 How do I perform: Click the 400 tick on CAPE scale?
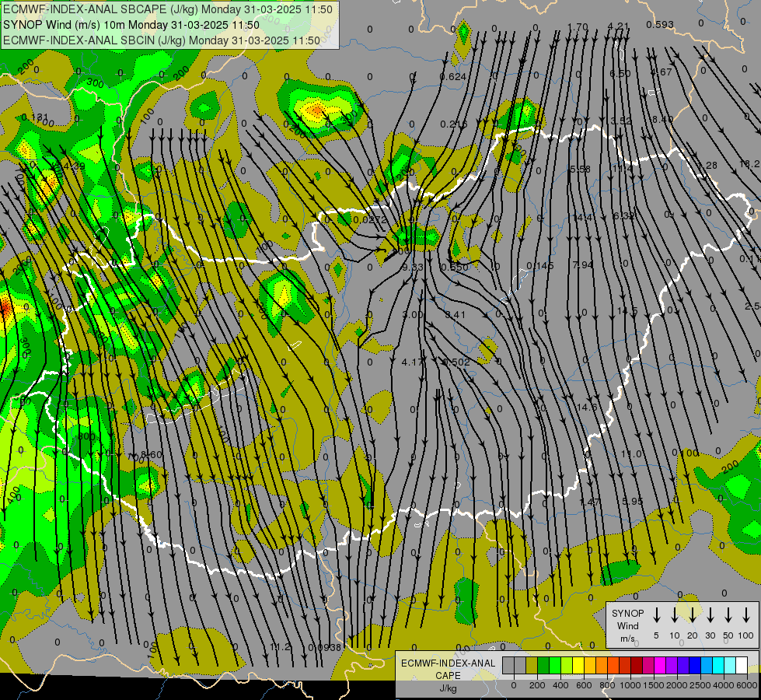[560, 685]
